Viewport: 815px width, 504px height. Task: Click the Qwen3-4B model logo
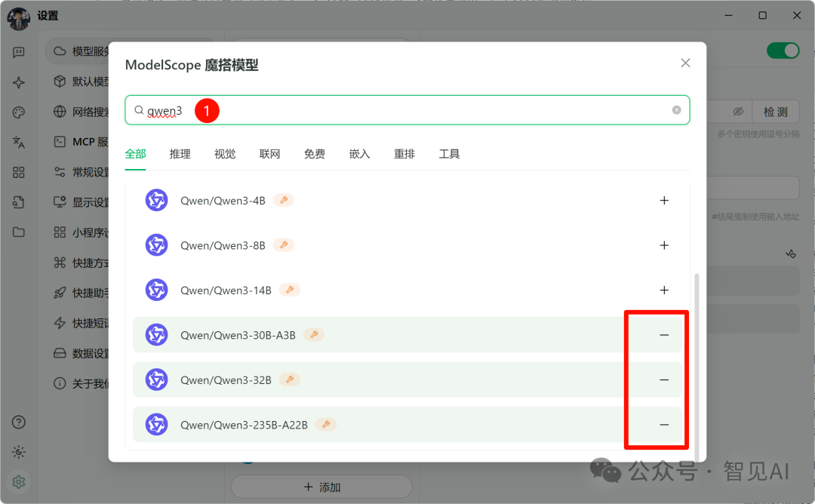coord(156,201)
